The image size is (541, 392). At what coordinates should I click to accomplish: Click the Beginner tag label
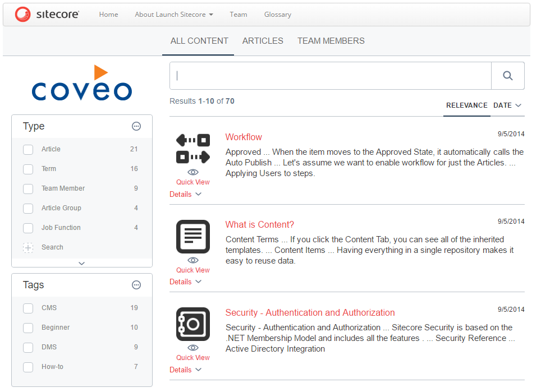point(56,328)
